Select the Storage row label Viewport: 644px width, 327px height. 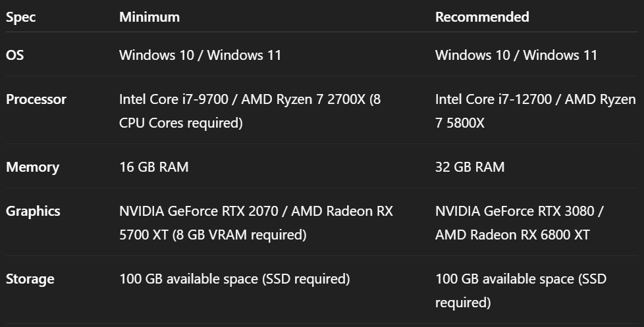[x=30, y=279]
